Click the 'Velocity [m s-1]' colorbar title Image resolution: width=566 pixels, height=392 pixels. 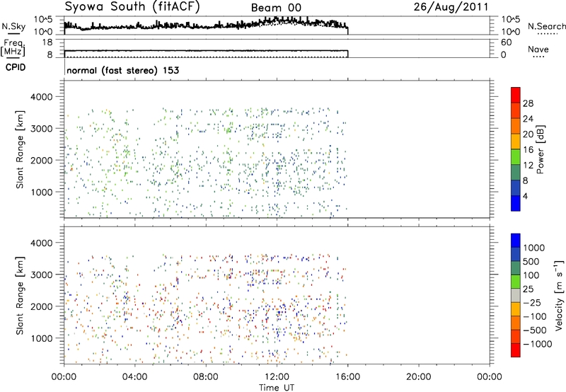click(x=559, y=295)
